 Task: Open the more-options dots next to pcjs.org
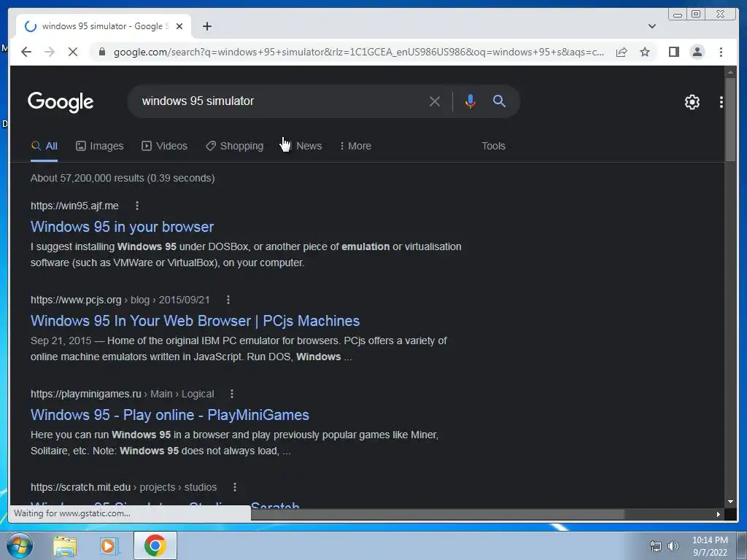point(228,300)
